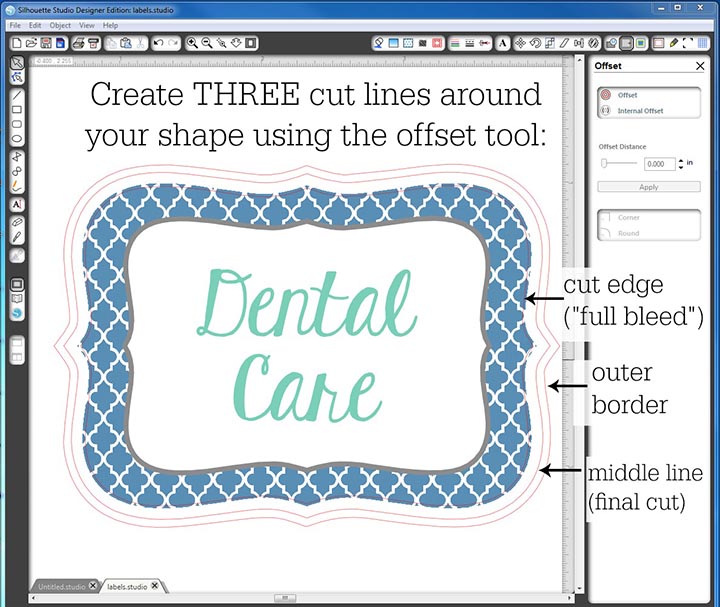Viewport: 720px width, 607px height.
Task: Open the Silhouette online store icon
Action: point(17,314)
